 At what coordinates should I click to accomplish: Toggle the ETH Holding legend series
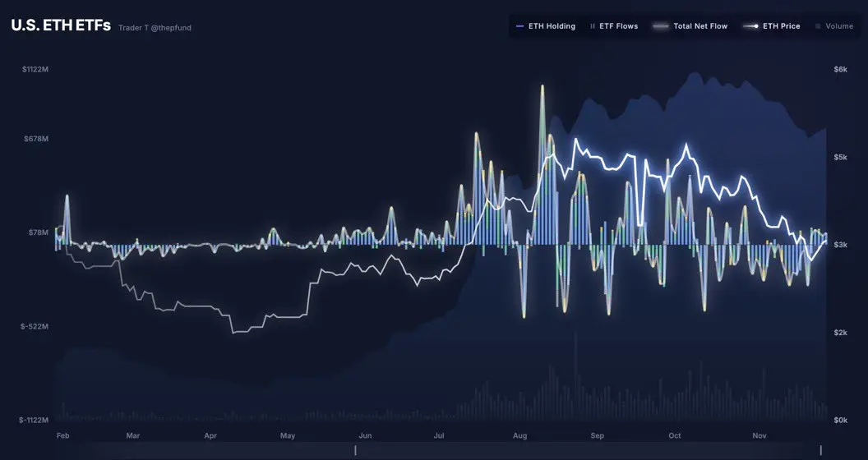point(545,26)
